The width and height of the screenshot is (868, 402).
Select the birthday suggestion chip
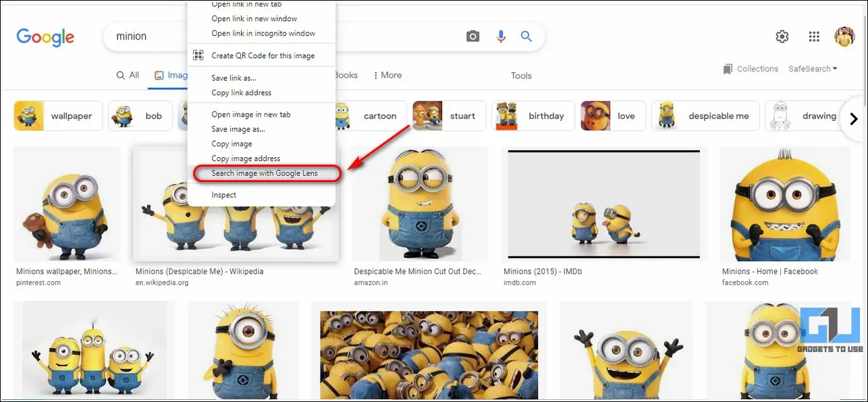tap(533, 116)
